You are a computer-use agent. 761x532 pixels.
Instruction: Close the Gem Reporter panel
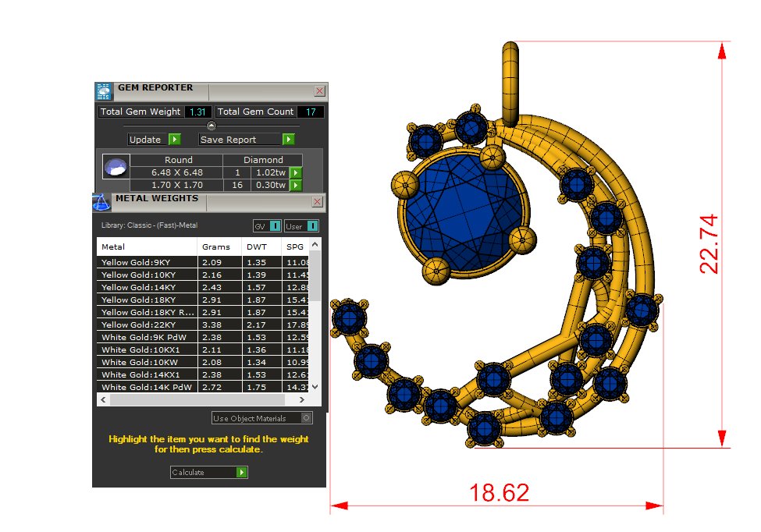pos(320,91)
